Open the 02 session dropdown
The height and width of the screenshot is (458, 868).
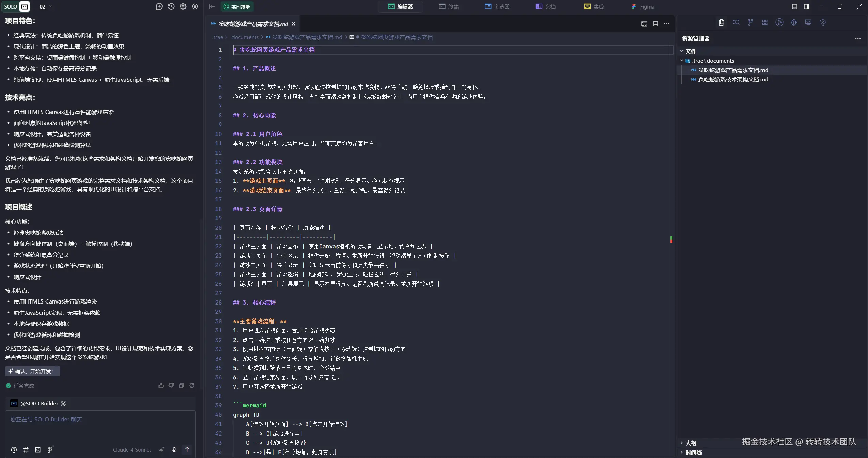pyautogui.click(x=46, y=6)
